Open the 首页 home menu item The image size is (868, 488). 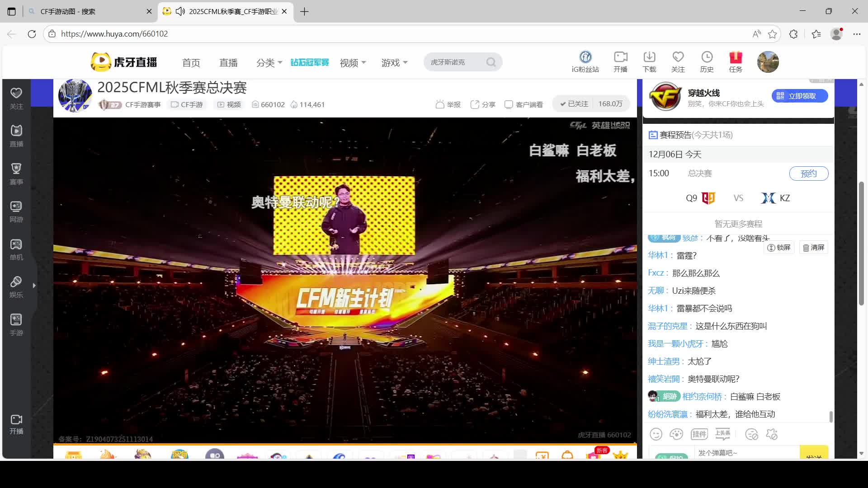click(x=191, y=63)
